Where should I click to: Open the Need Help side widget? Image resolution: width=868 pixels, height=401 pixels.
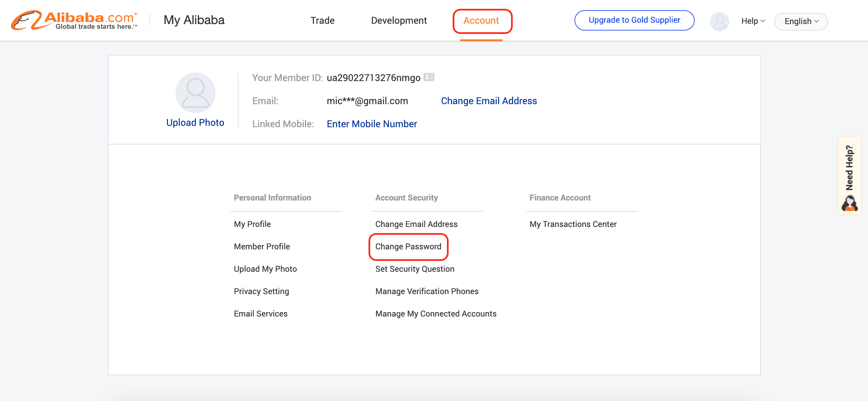(x=849, y=175)
